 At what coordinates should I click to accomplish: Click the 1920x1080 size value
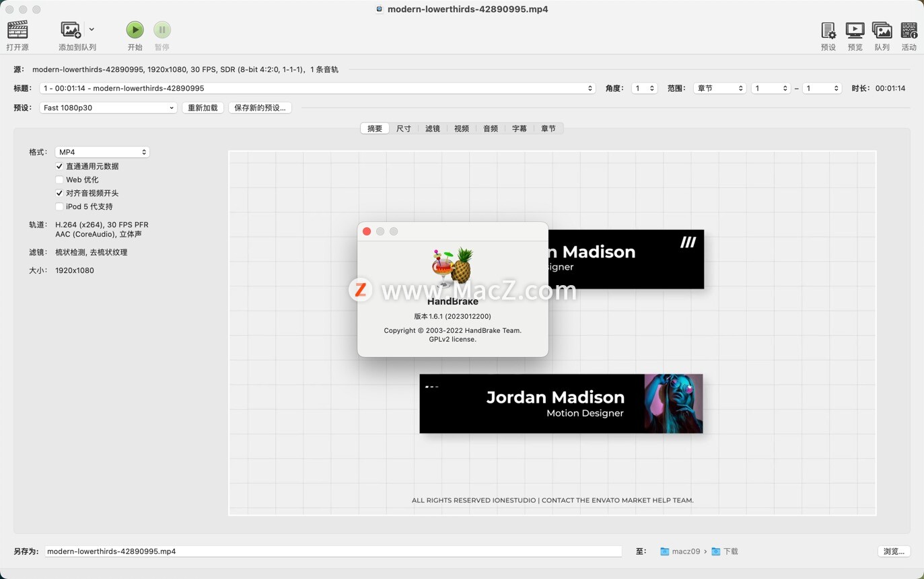tap(75, 270)
